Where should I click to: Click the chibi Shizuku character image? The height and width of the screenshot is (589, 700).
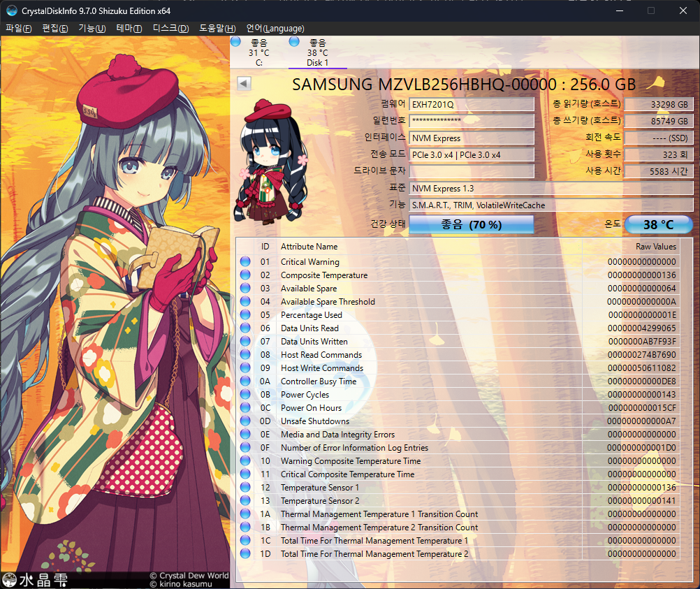(271, 161)
